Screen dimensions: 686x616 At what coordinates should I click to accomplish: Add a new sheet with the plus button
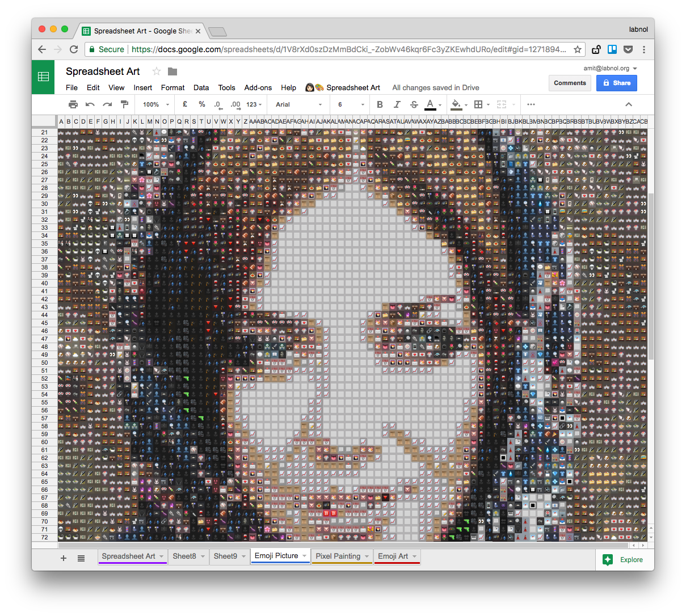tap(63, 558)
